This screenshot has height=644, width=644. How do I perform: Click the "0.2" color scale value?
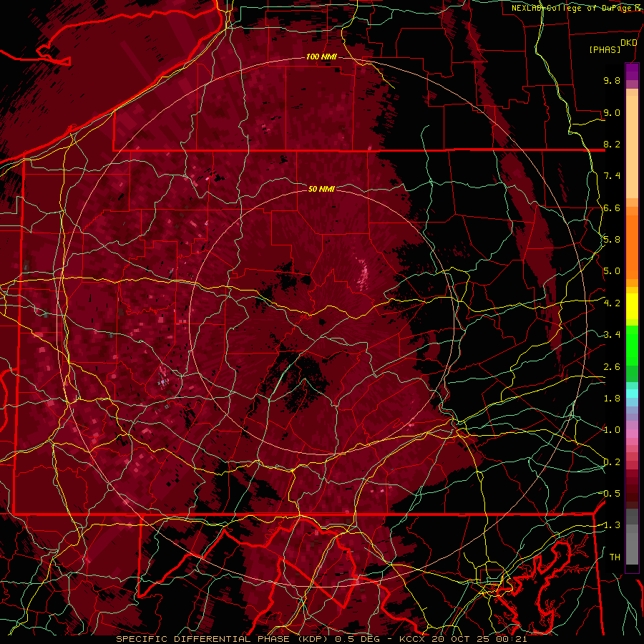pos(612,462)
